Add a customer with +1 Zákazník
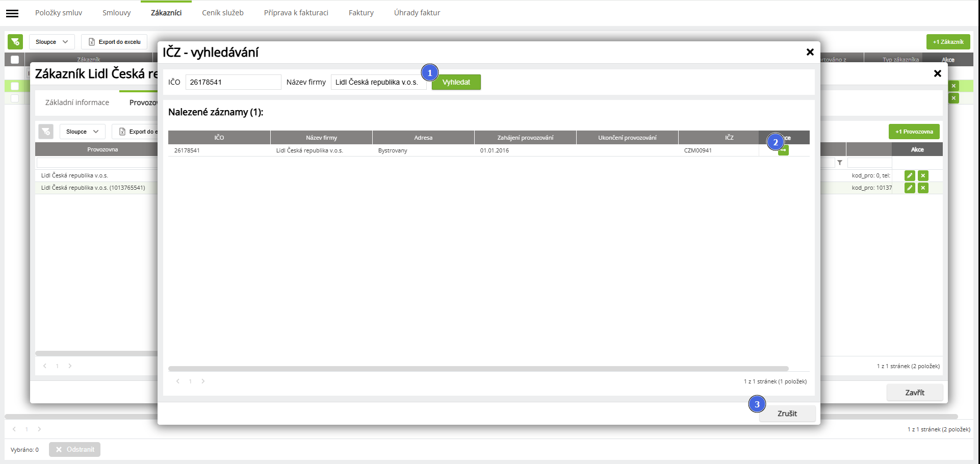This screenshot has width=980, height=464. [x=948, y=42]
